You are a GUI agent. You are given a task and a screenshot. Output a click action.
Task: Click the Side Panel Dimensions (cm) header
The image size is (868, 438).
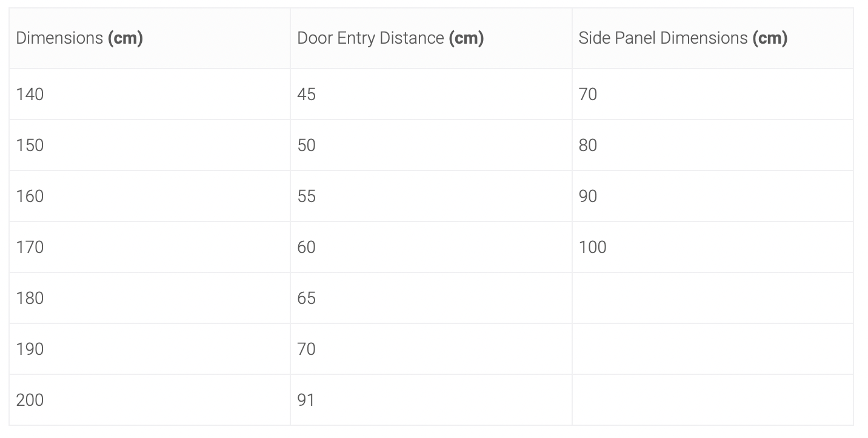point(713,38)
